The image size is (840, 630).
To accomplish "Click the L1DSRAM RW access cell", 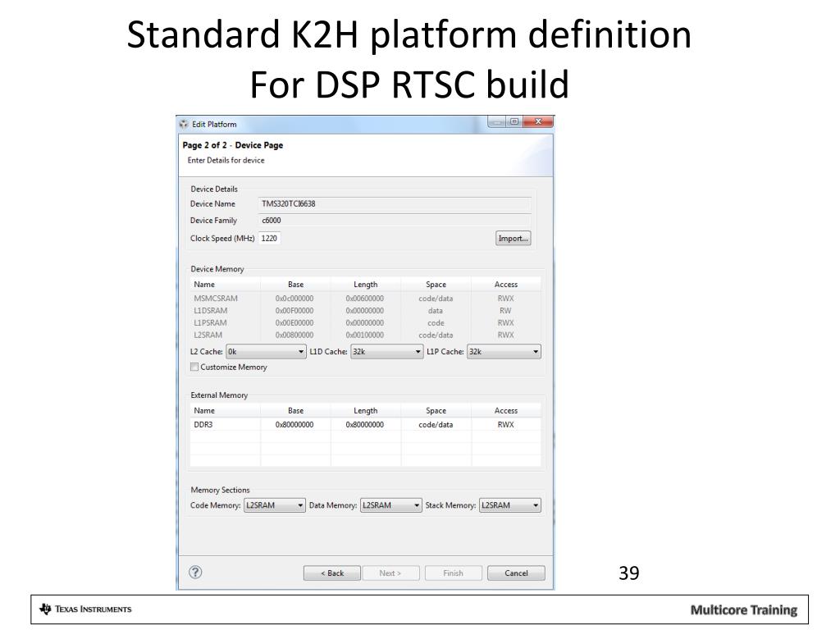I will (505, 311).
